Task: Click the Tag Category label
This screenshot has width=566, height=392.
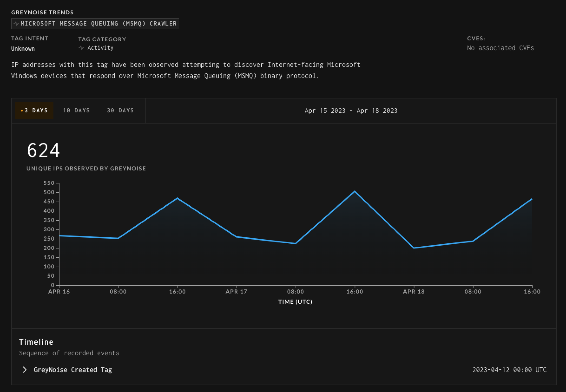Action: point(102,39)
